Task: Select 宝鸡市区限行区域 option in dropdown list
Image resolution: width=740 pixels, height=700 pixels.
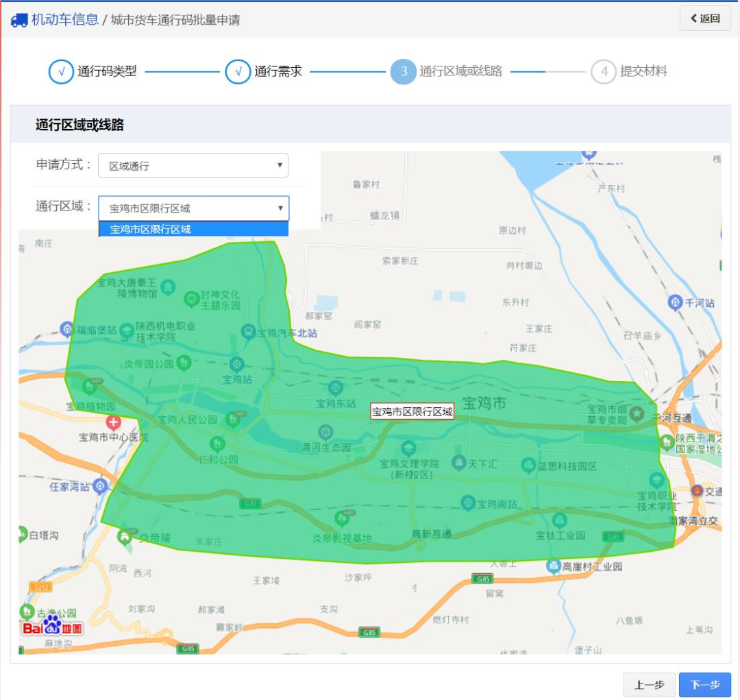Action: [x=193, y=229]
